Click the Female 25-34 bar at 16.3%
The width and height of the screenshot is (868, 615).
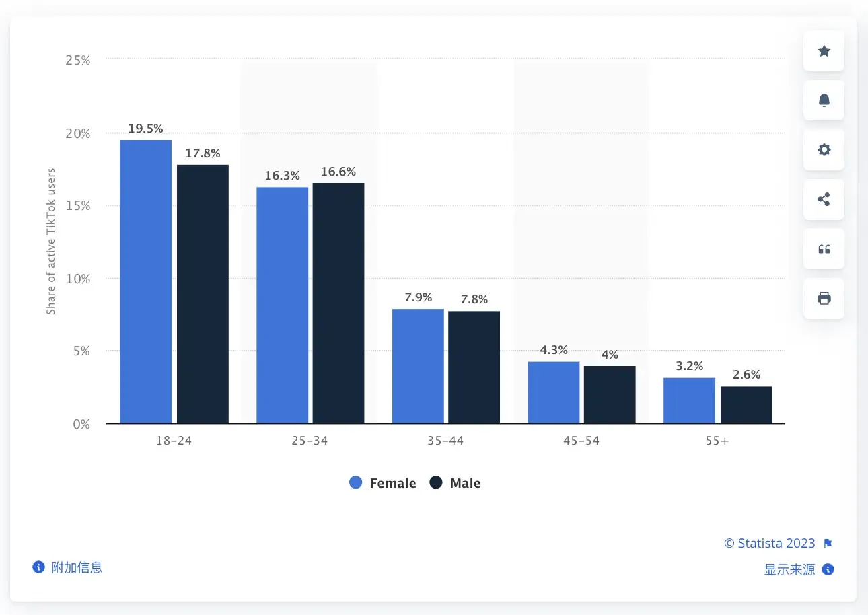(283, 305)
